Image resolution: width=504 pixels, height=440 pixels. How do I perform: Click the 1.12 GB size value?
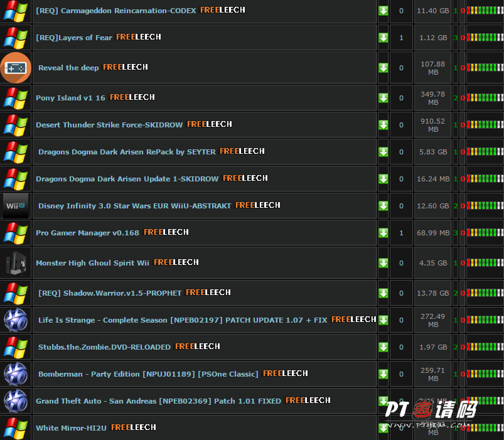pos(433,38)
